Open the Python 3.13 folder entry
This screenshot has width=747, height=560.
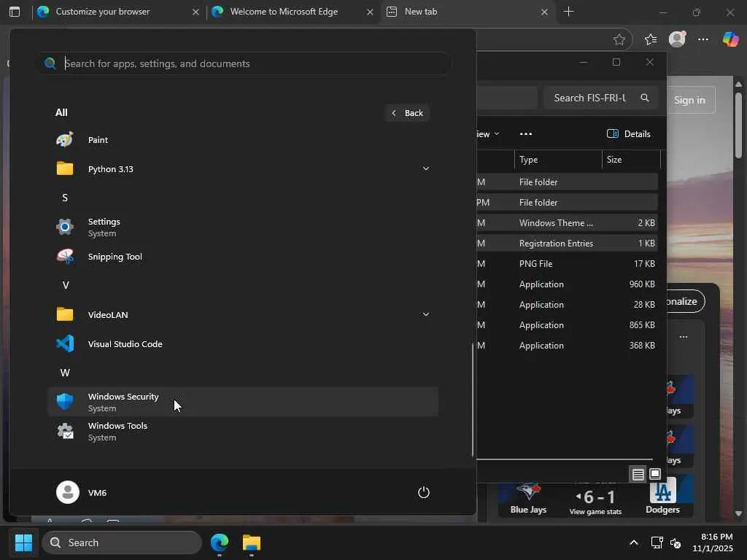click(243, 169)
